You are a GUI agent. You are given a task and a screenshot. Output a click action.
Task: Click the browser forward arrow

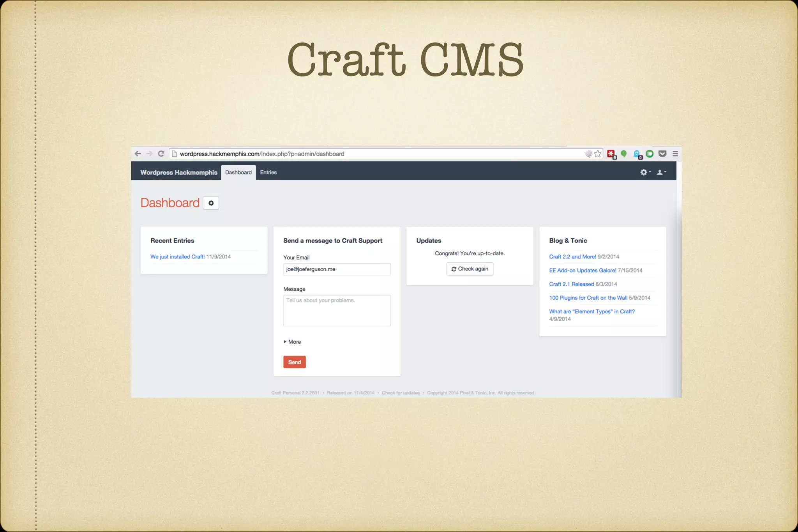(149, 154)
